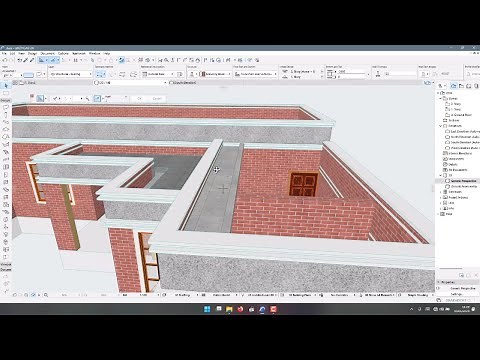Viewport: 480px width, 360px height.
Task: Open the View Map in Navigator
Action: [461, 86]
